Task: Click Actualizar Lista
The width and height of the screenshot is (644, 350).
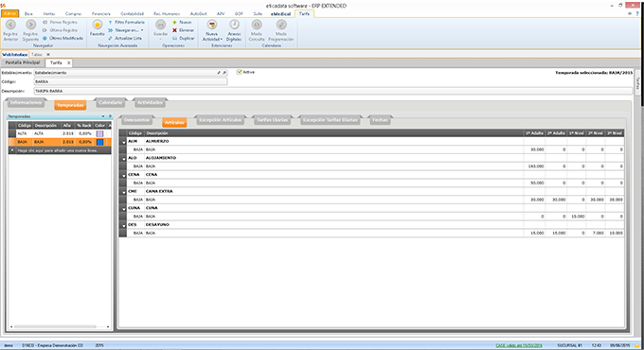Action: (125, 38)
